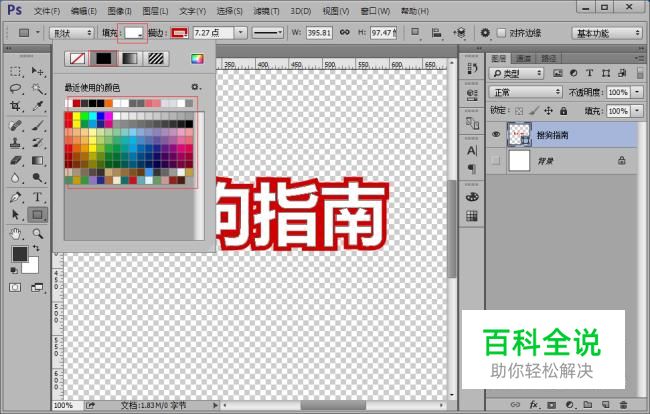Delete layer with trash icon
This screenshot has width=650, height=414.
tap(623, 405)
